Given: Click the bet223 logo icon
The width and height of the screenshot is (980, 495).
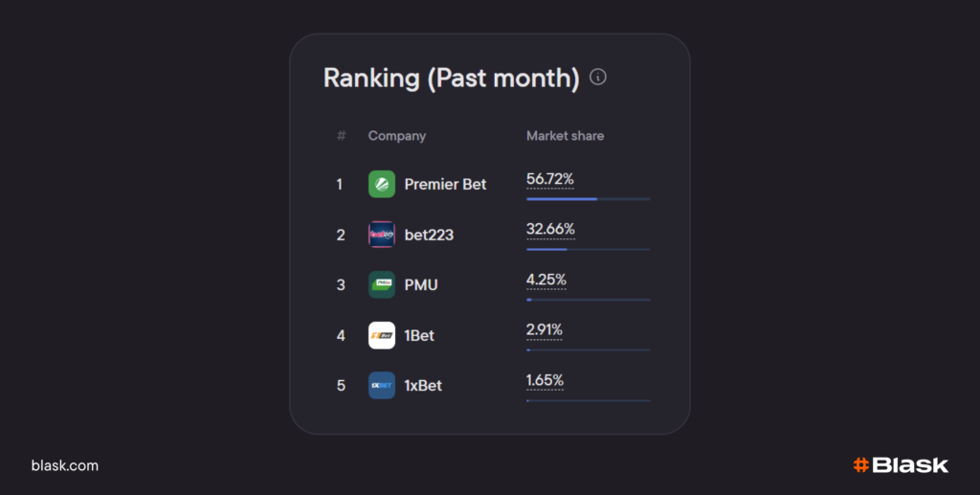Looking at the screenshot, I should [x=382, y=235].
